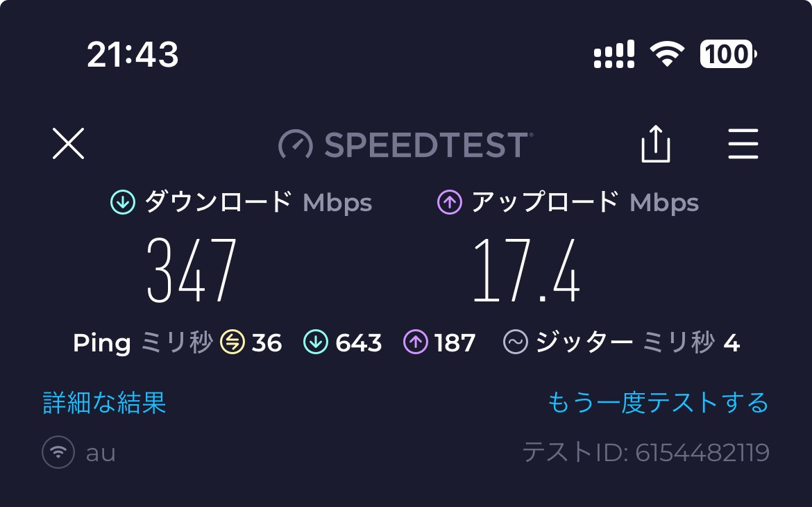The image size is (812, 507).
Task: Click the au network provider name
Action: click(99, 452)
